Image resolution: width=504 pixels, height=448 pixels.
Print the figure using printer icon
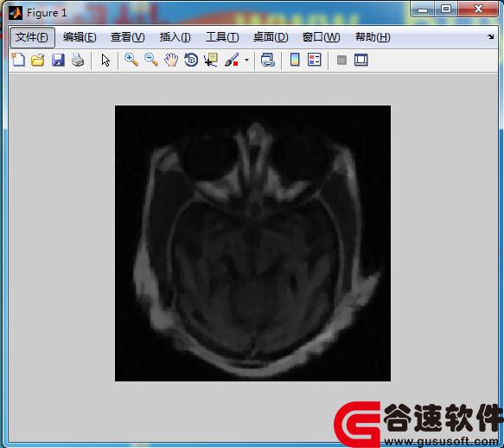[78, 61]
